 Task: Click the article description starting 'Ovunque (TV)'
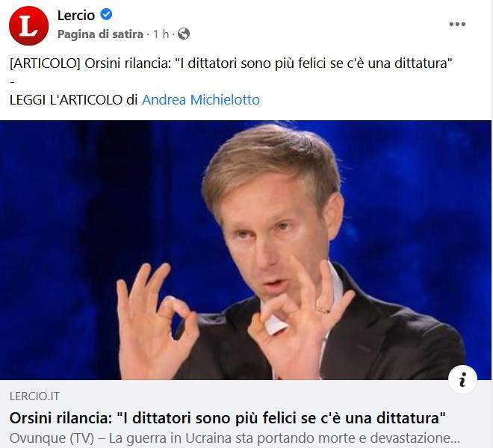[235, 438]
